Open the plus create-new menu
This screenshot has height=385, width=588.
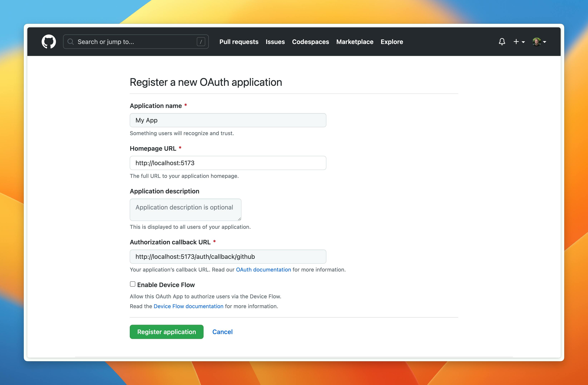pyautogui.click(x=519, y=41)
